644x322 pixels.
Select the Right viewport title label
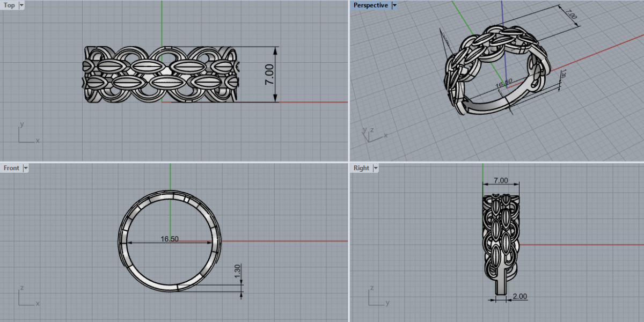(361, 168)
